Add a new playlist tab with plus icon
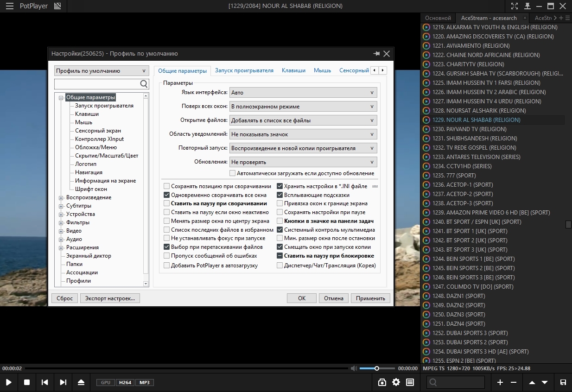572x392 pixels. coord(561,18)
